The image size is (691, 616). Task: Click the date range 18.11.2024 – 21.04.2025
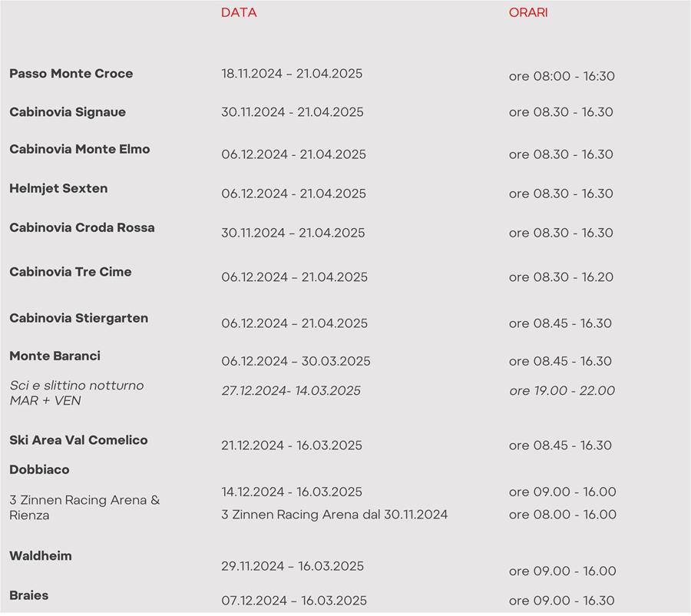pos(292,73)
